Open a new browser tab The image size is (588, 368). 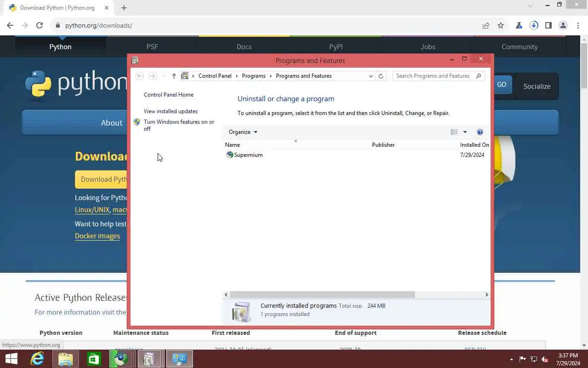(x=124, y=7)
